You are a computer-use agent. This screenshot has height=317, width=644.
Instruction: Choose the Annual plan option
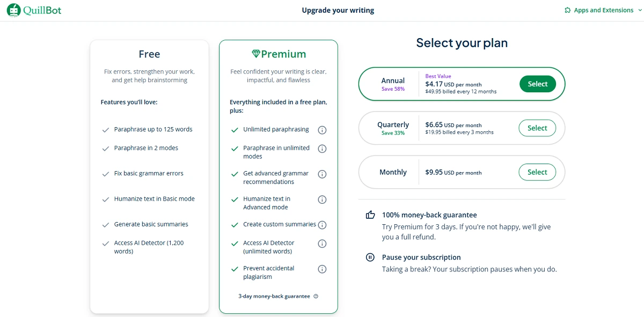(x=462, y=84)
